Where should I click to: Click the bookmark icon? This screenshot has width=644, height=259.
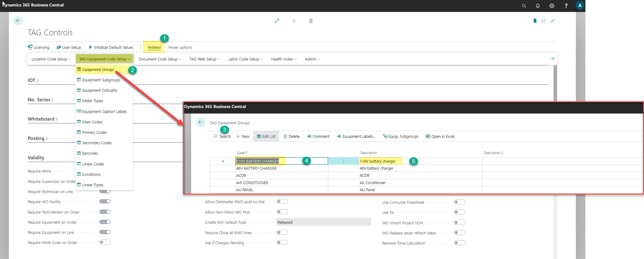535,21
